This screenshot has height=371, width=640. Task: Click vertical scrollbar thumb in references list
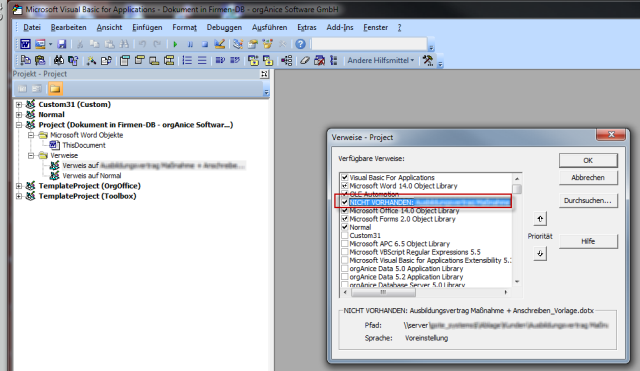pyautogui.click(x=517, y=189)
